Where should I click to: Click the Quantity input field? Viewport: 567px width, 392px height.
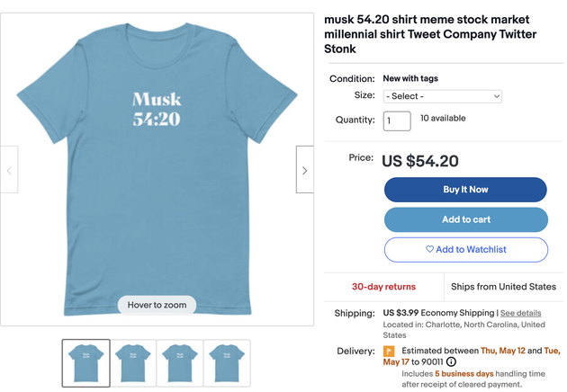[x=397, y=120]
